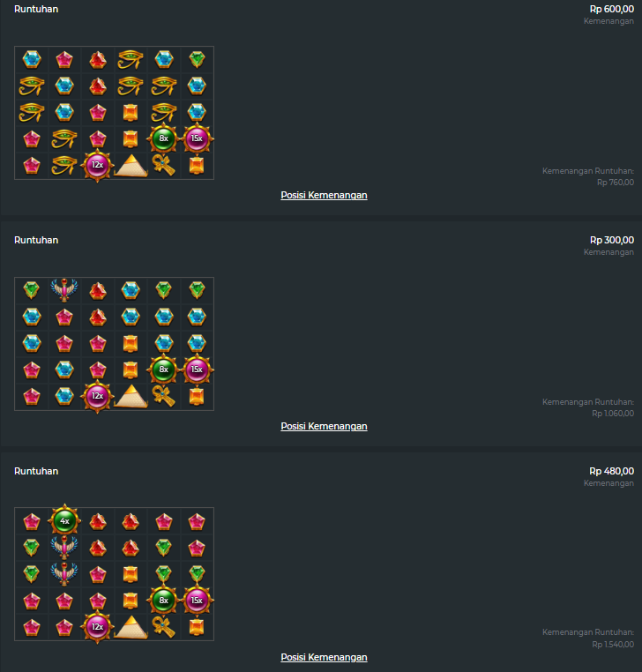
Task: Click the 15x multiplier in the Rp 300,00 grid
Action: click(x=197, y=370)
